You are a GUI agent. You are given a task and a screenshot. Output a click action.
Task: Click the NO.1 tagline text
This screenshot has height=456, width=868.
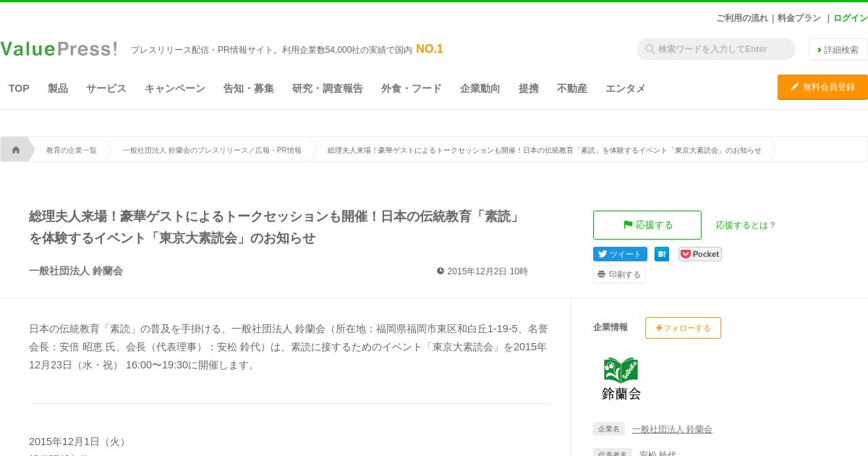(x=430, y=48)
